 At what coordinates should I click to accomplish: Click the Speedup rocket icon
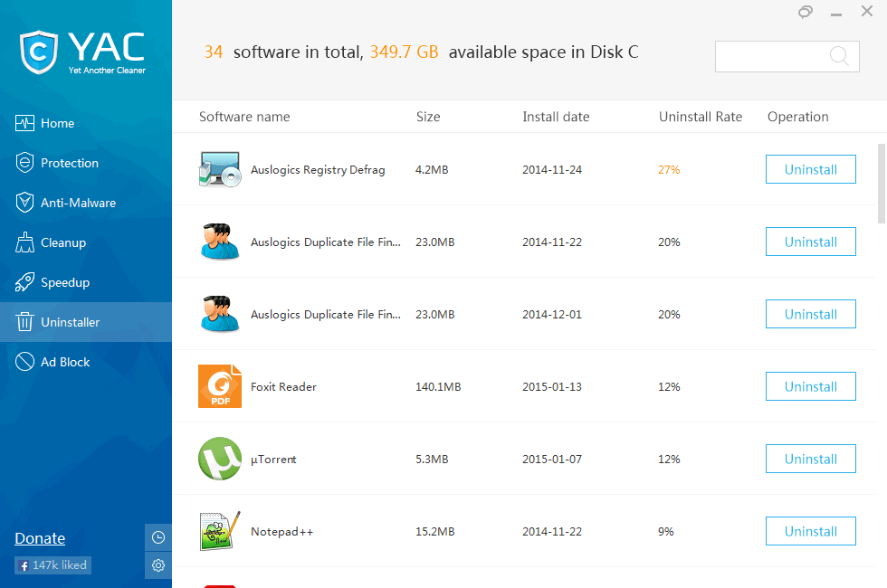click(24, 282)
